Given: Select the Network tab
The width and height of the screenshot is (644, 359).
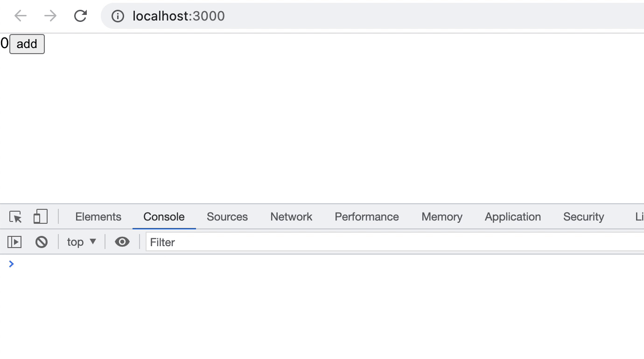Looking at the screenshot, I should click(291, 217).
